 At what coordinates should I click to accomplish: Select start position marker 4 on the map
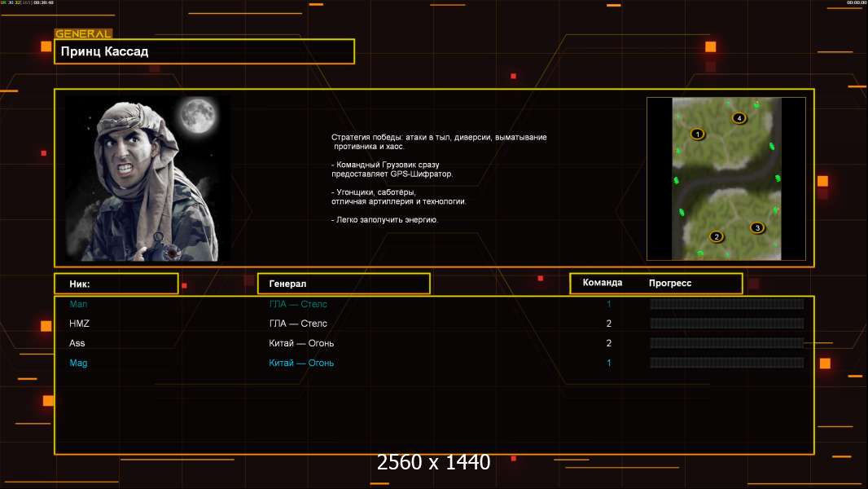(x=739, y=118)
